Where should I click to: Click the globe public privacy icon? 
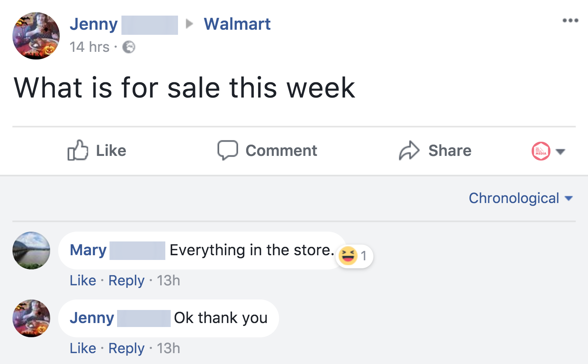[x=129, y=47]
